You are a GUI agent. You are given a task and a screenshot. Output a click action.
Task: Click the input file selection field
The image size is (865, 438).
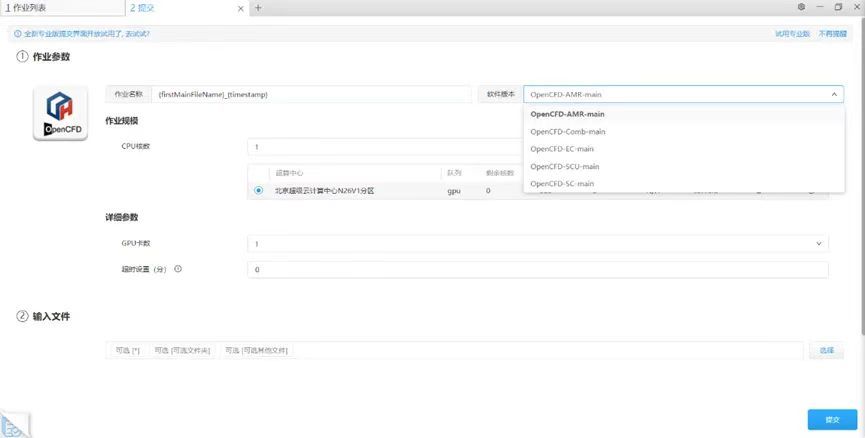[x=454, y=350]
